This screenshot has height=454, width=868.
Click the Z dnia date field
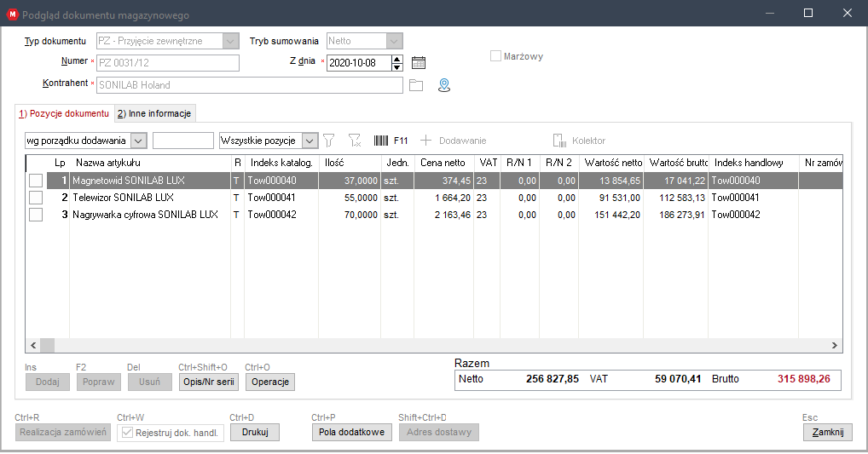coord(359,63)
